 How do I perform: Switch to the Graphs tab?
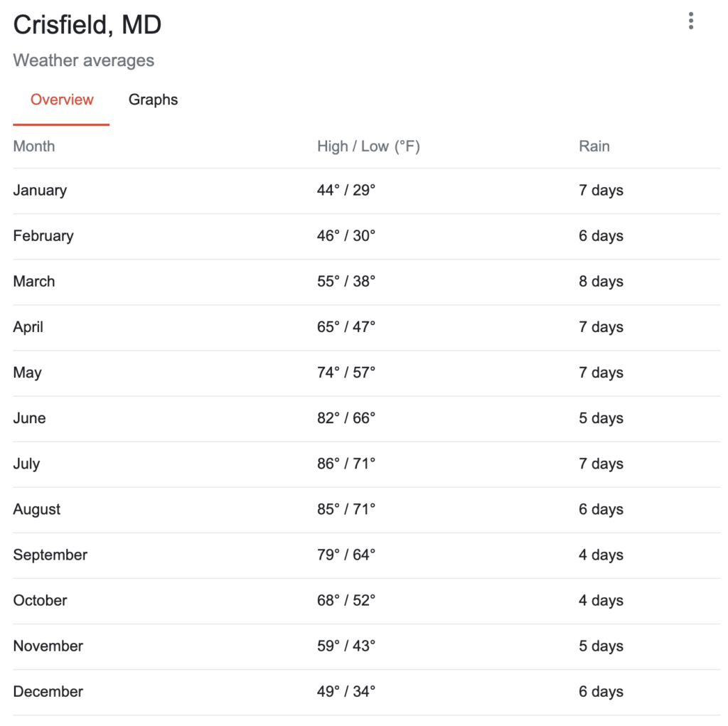tap(153, 100)
